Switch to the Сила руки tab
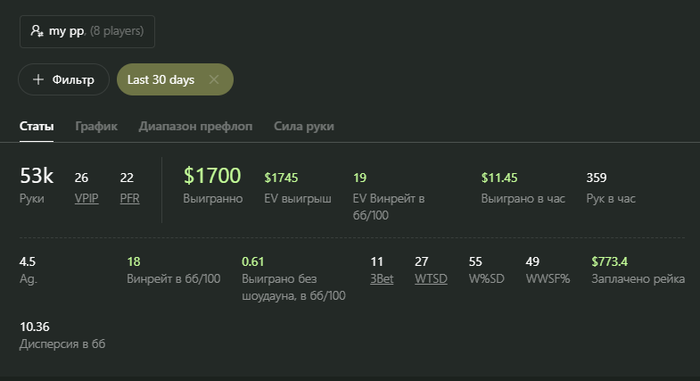Screen dimensions: 700x381 click(304, 126)
